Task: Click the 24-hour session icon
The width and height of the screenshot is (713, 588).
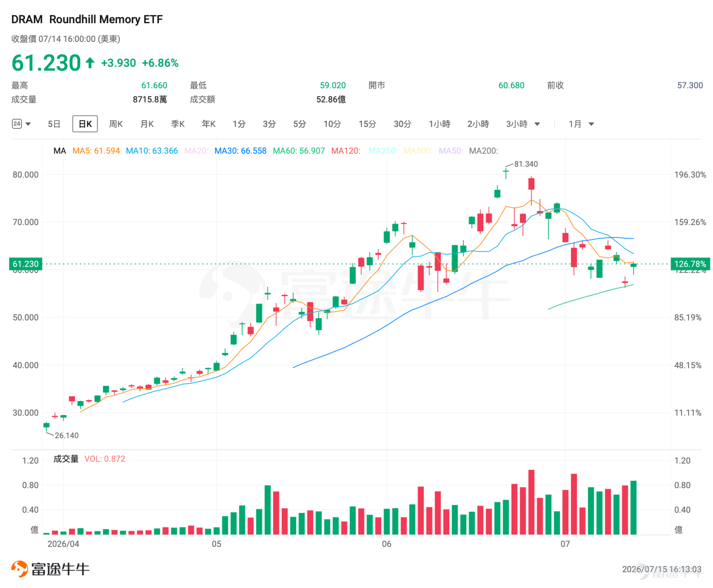Action: coord(17,124)
